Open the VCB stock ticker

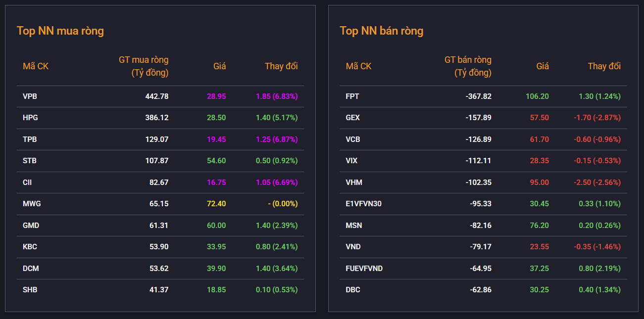click(353, 139)
